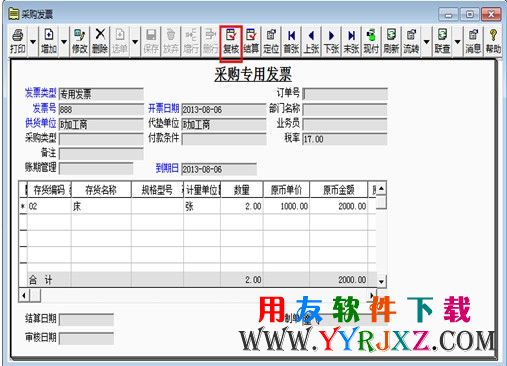Viewport: 507px width, 366px height.
Task: Click the 付款条件 input field
Action: tap(224, 139)
